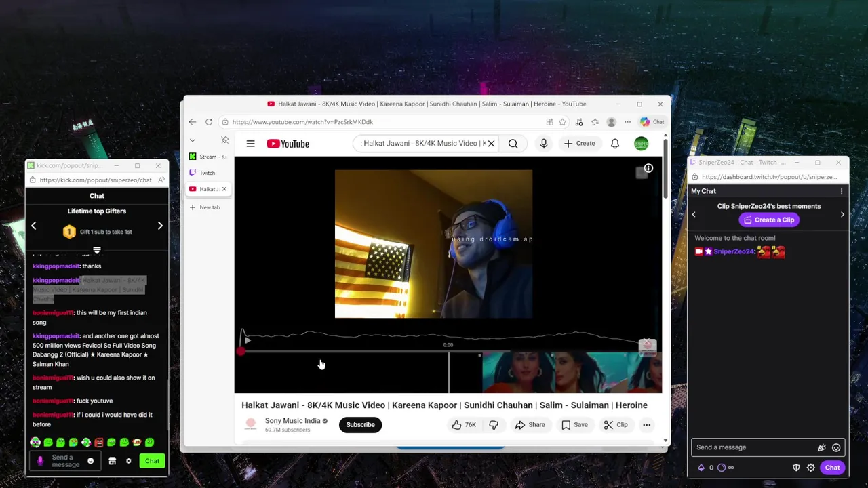
Task: Show next Kick top gifter
Action: pyautogui.click(x=160, y=226)
